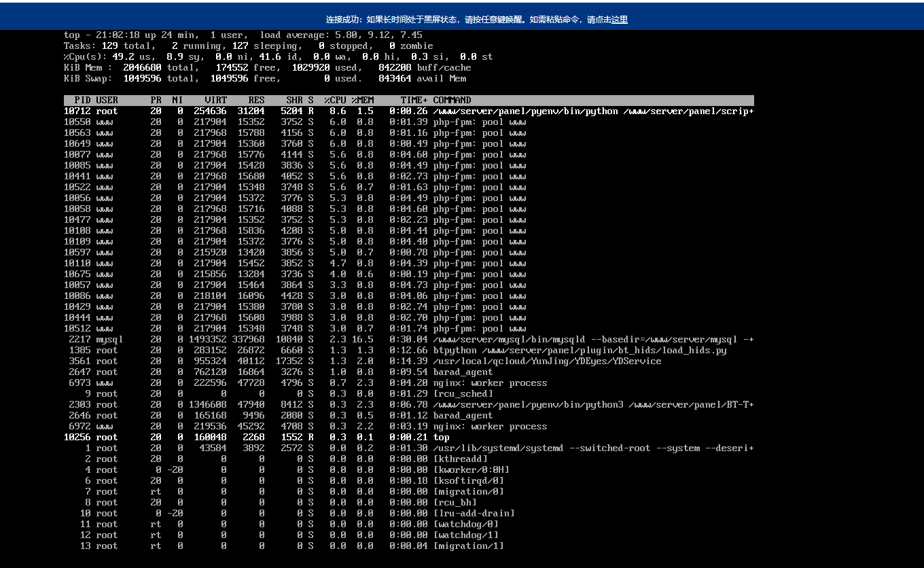Click PID 10109 in the process list
924x568 pixels.
[x=77, y=241]
